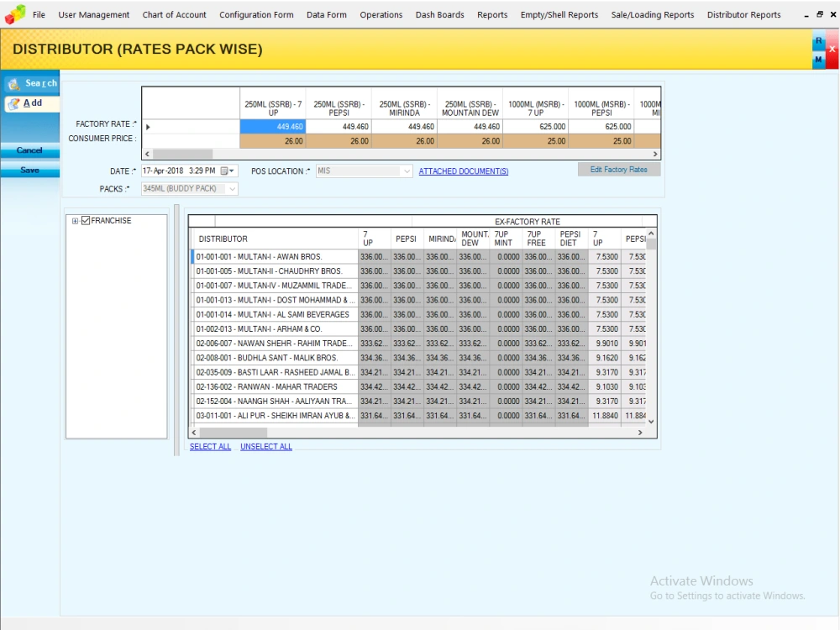This screenshot has height=630, width=840.
Task: Select row 02-008-001 BUDHLA SANT MALIK BROS.
Action: (275, 358)
